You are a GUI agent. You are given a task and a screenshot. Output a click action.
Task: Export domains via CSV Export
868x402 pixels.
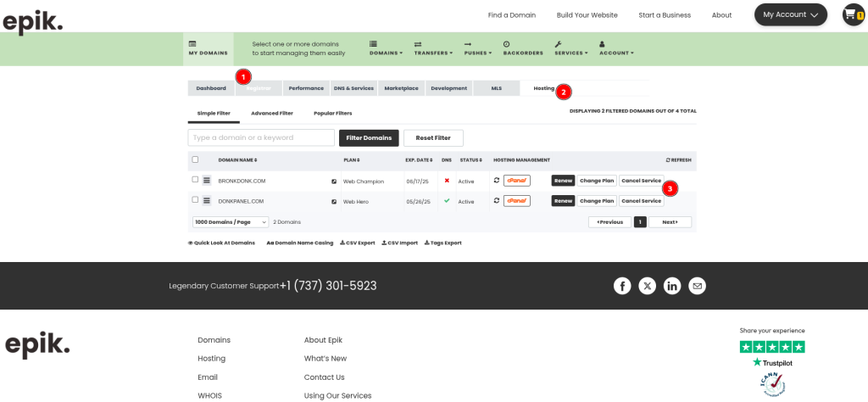tap(357, 243)
